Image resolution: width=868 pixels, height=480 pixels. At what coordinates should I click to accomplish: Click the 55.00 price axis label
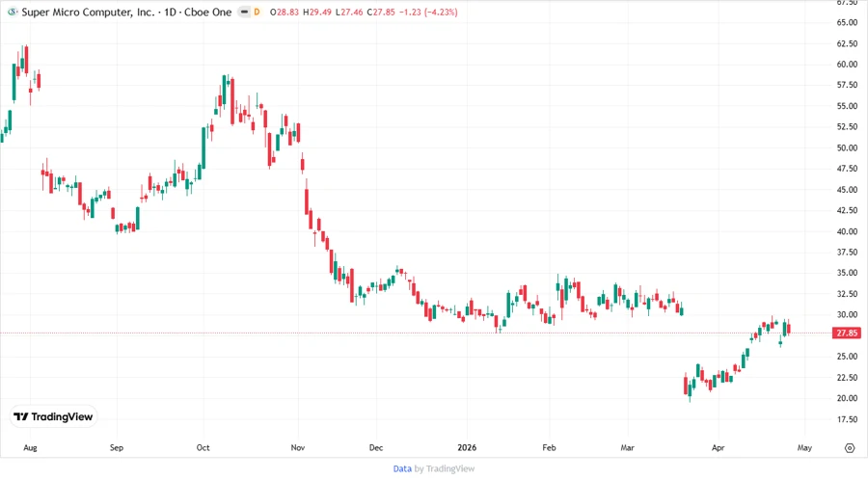coord(847,106)
